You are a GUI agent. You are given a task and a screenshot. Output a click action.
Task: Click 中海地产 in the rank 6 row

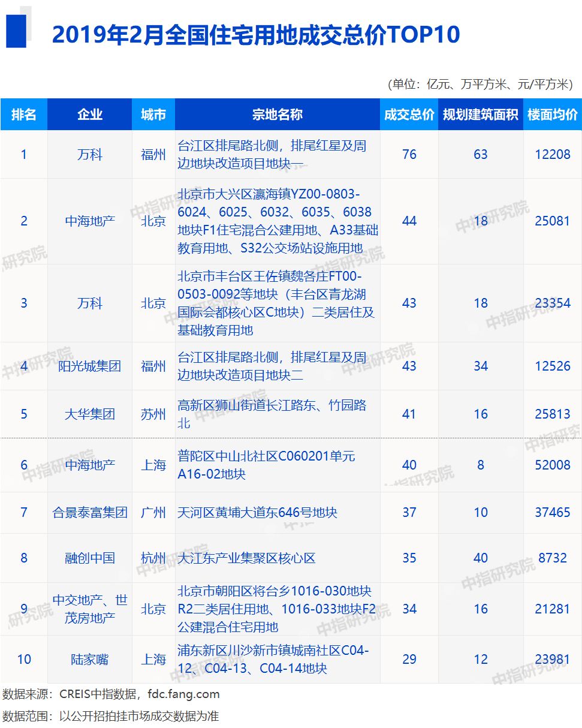tap(90, 465)
